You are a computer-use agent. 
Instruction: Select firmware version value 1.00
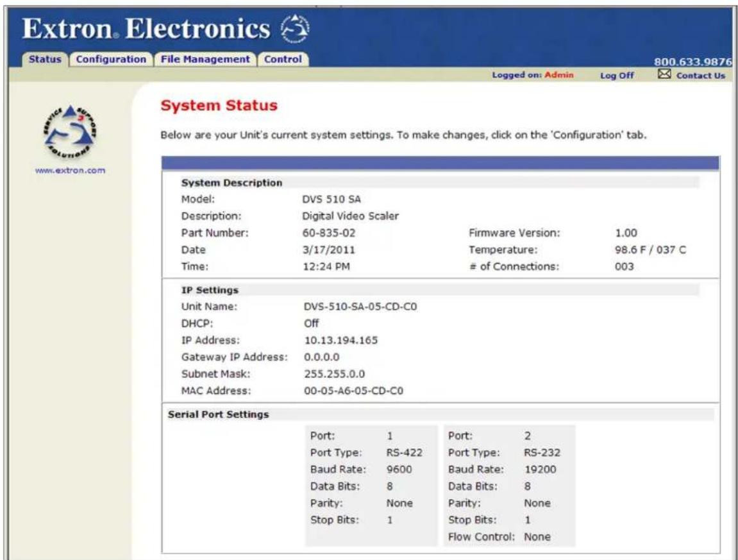pyautogui.click(x=626, y=233)
